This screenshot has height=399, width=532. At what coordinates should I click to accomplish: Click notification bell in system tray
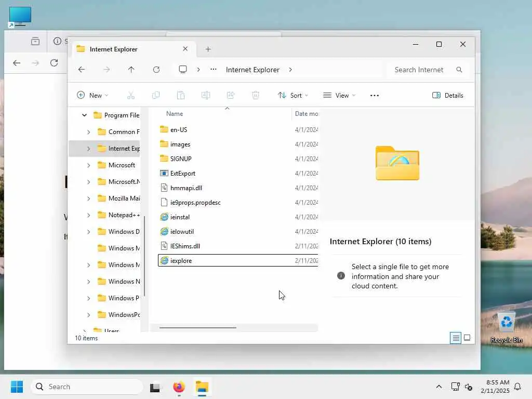point(517,387)
